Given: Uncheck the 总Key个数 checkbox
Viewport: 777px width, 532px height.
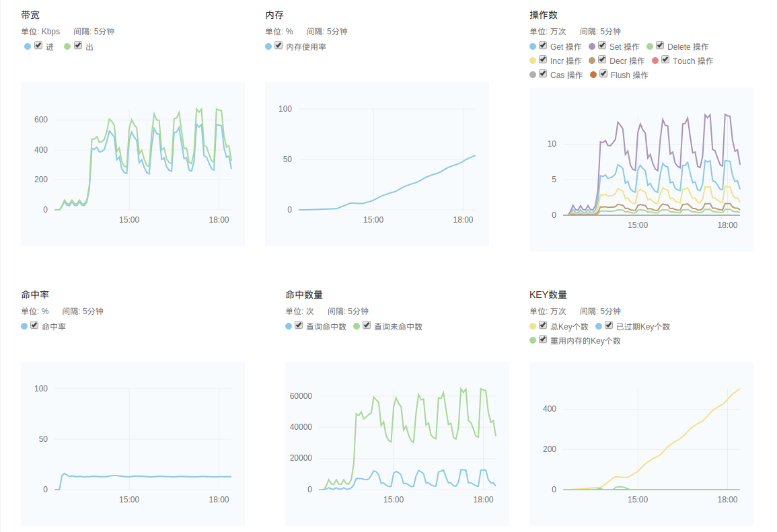Looking at the screenshot, I should click(543, 326).
